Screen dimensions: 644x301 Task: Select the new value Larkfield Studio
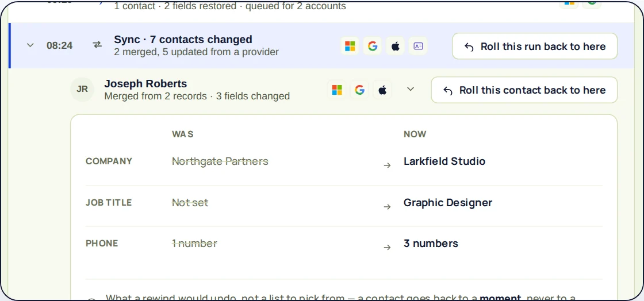pyautogui.click(x=444, y=161)
